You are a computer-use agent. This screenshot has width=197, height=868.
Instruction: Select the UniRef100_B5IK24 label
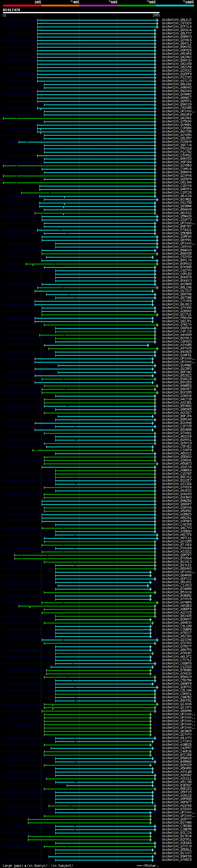(176, 592)
